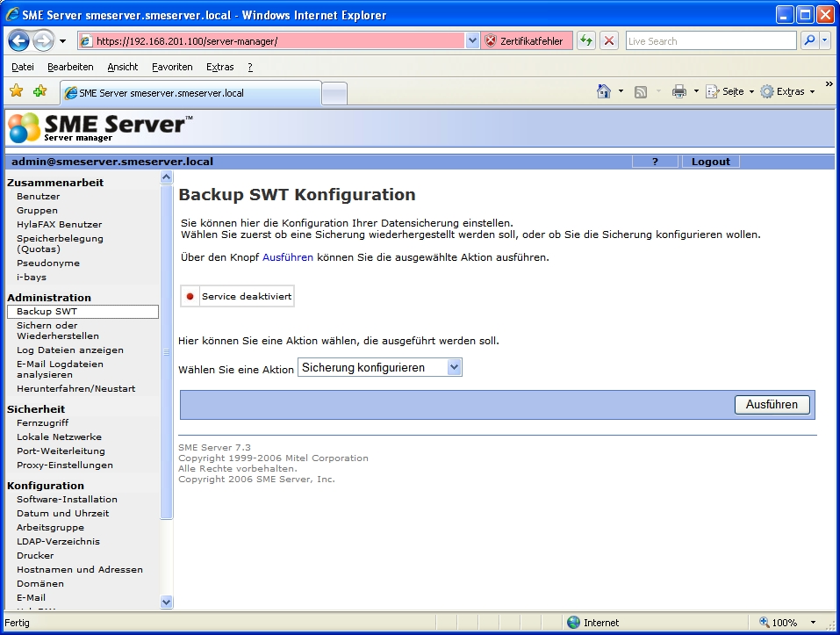The width and height of the screenshot is (840, 635).
Task: Open Hostnamen und Adressen link
Action: (80, 569)
